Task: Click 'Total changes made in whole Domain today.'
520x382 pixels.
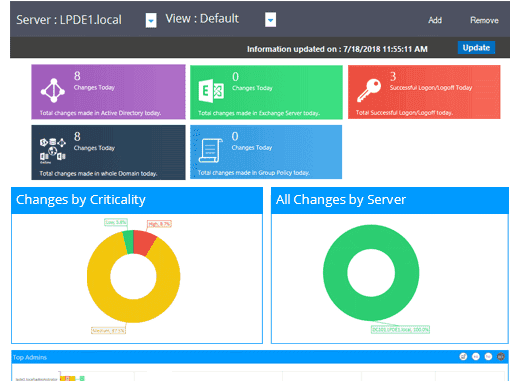Action: [x=98, y=173]
